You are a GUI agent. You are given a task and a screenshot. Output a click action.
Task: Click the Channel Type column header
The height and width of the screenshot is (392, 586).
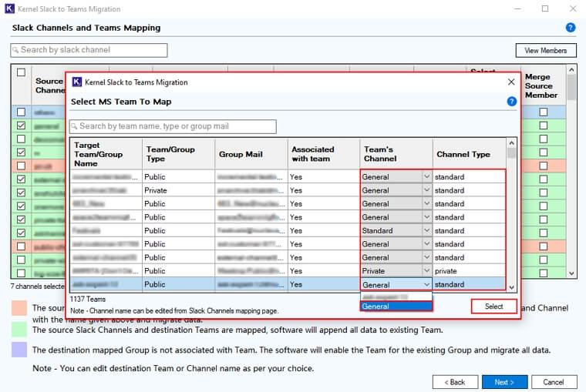(470, 154)
